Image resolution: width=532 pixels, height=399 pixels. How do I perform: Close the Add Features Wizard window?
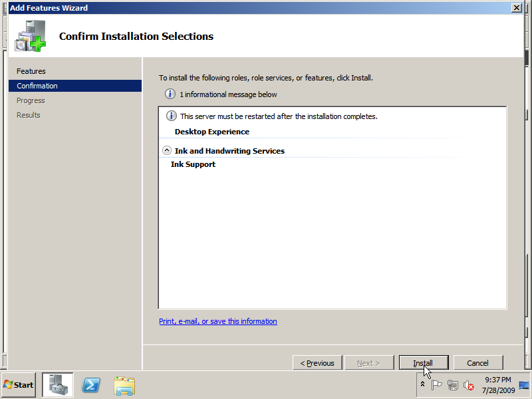[x=517, y=8]
